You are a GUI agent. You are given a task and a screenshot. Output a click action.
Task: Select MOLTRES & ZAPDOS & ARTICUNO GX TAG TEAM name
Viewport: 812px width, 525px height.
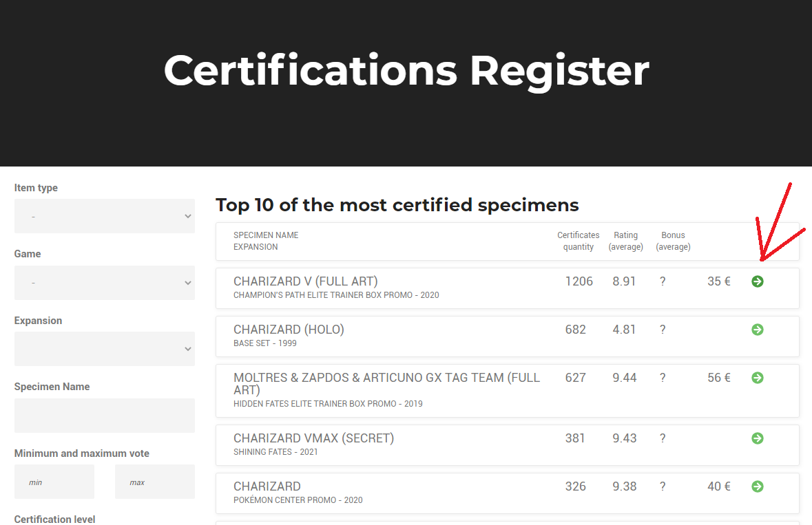tap(387, 384)
